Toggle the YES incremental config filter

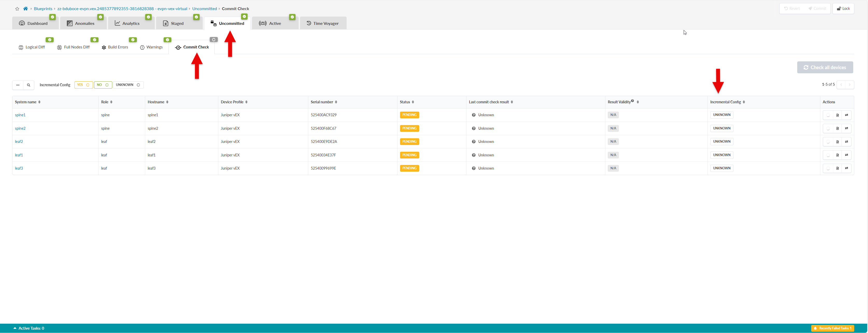83,85
